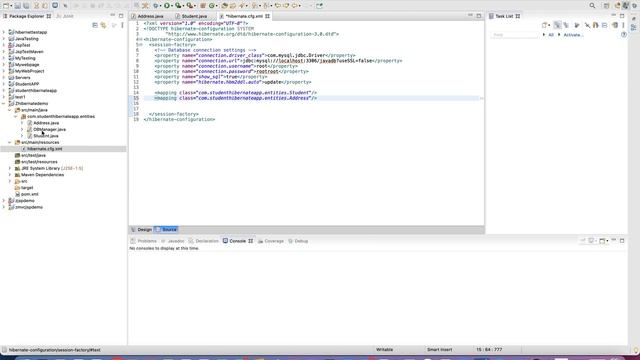
Task: Maximize the editor area
Action: click(479, 16)
